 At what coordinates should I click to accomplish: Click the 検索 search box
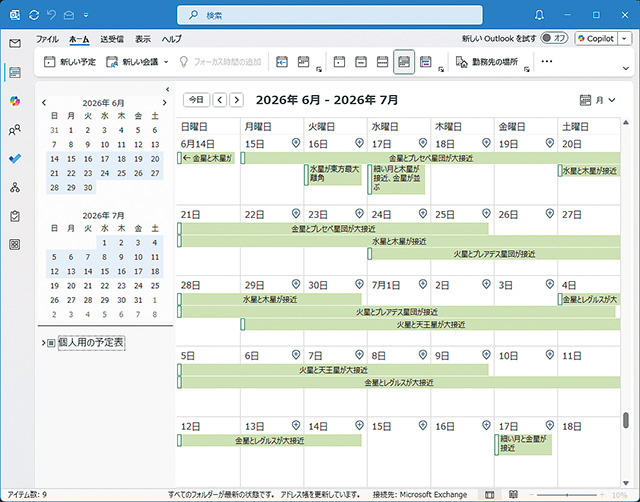[318, 16]
